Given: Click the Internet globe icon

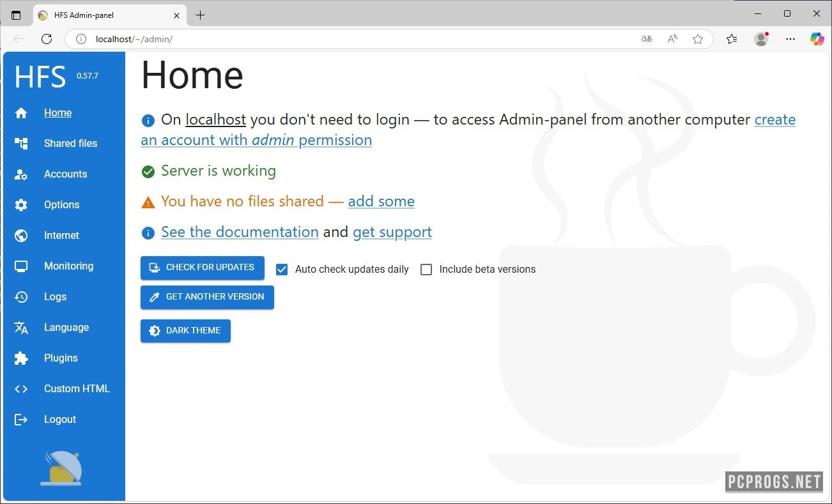Looking at the screenshot, I should (x=21, y=236).
